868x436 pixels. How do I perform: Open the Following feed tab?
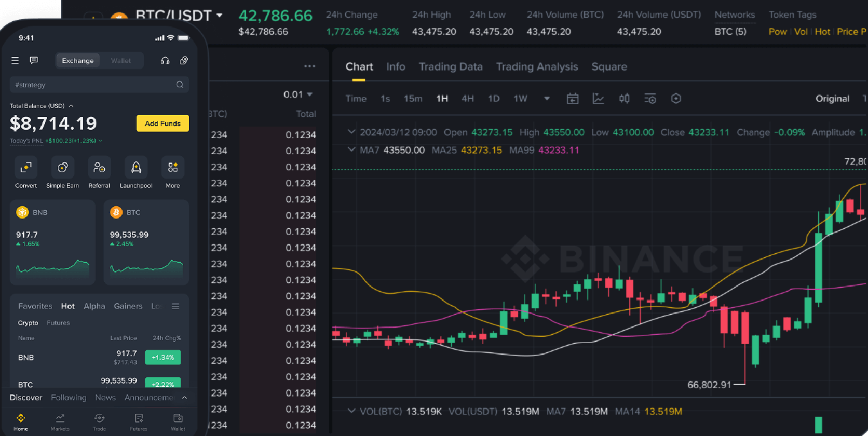click(x=69, y=398)
